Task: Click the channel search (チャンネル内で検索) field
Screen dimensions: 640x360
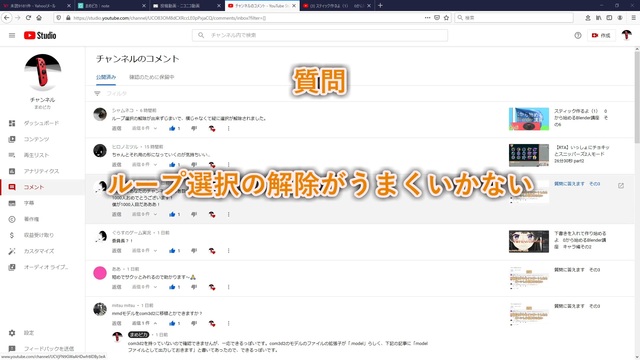Action: 320,35
